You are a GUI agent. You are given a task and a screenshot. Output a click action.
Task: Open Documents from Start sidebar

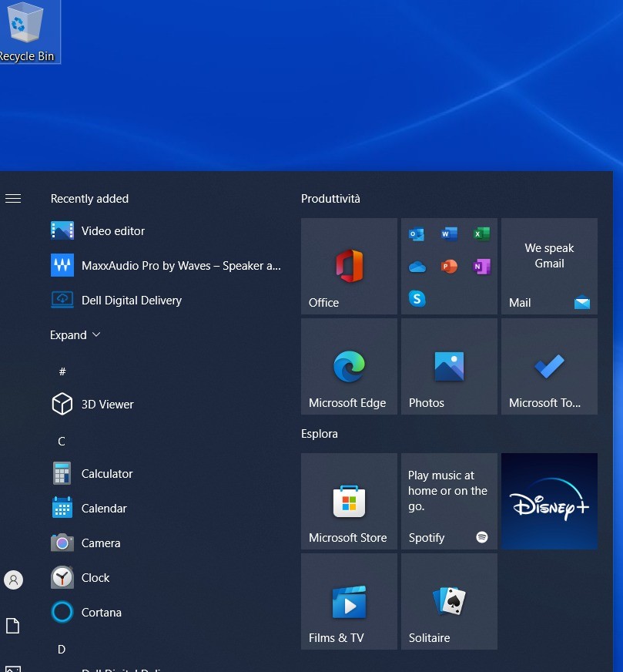tap(13, 626)
